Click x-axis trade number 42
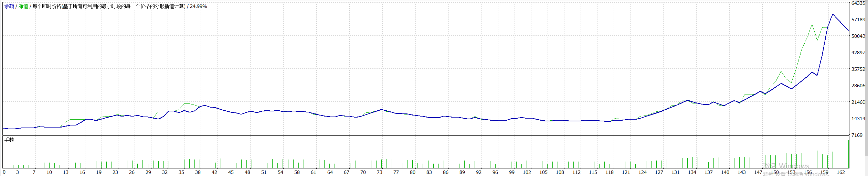Viewport: 868px width, 176px height. pos(214,172)
